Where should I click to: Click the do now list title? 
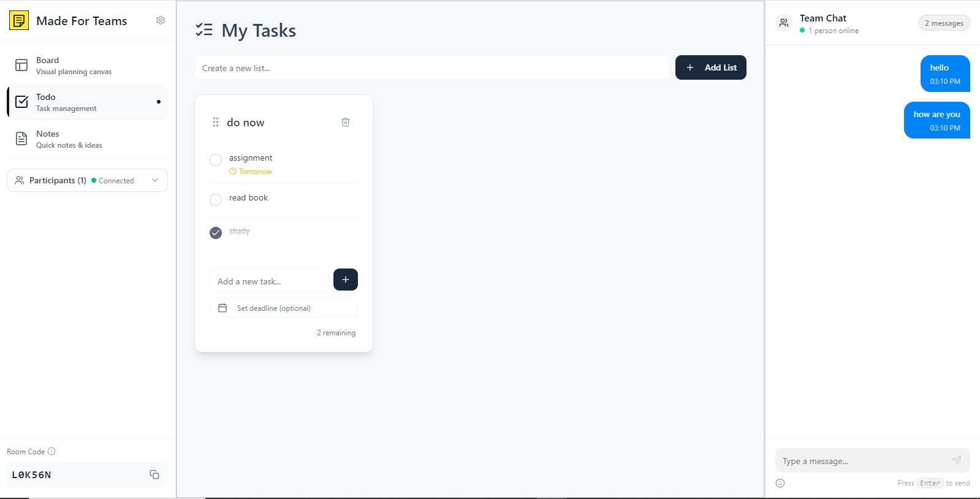click(246, 123)
